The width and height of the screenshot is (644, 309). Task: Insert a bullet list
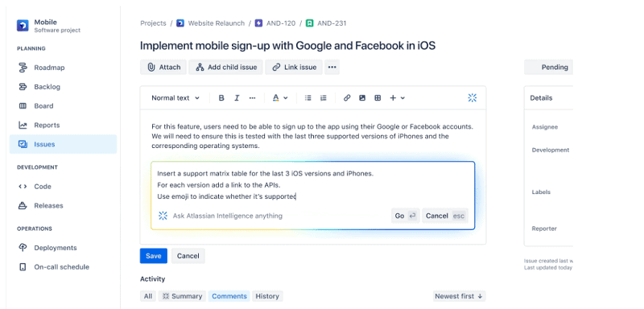[x=308, y=98]
